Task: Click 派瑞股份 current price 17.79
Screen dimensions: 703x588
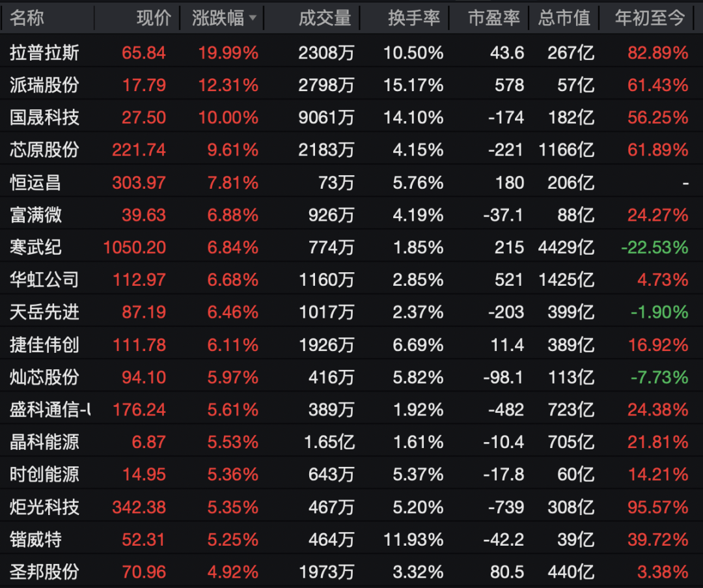Action: pyautogui.click(x=145, y=85)
